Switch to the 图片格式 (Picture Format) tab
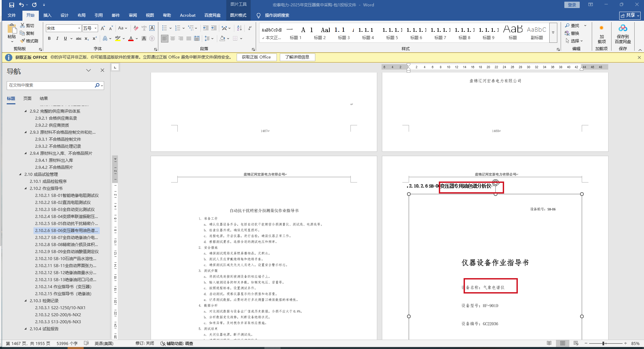644x349 pixels. point(238,15)
